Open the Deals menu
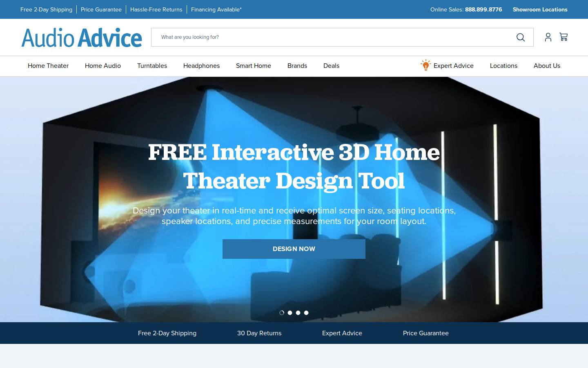The image size is (588, 368). point(331,66)
